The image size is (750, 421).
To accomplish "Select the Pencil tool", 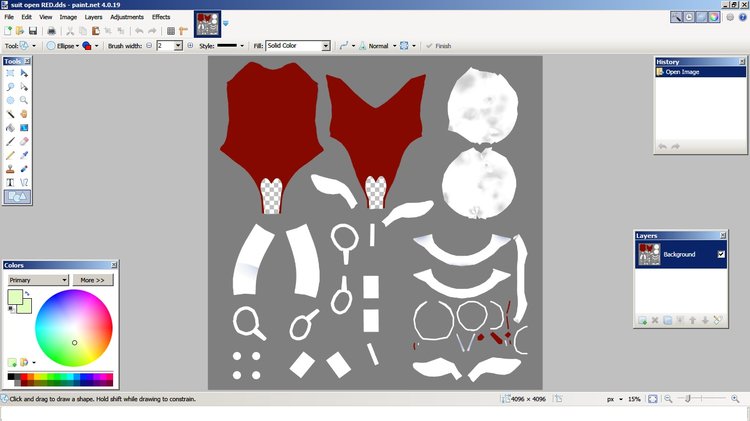I will 10,155.
